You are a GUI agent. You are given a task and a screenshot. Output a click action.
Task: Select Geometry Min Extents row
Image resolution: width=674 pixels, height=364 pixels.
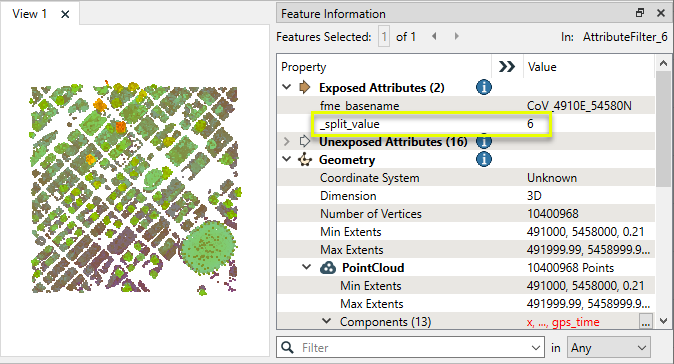tap(466, 232)
